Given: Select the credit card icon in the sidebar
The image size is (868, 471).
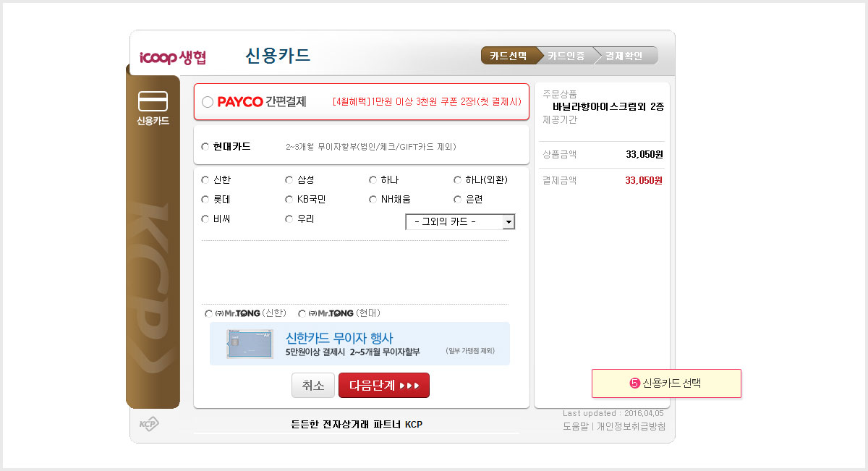Looking at the screenshot, I should point(153,101).
